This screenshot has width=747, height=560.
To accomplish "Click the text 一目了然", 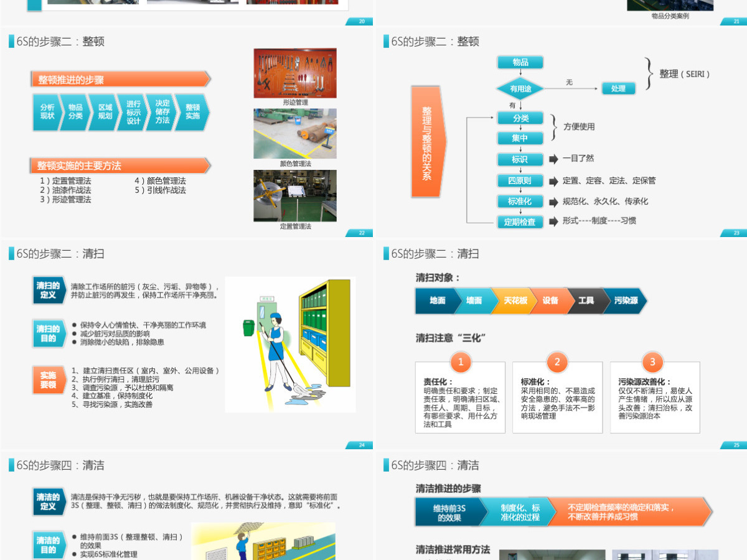I will click(578, 159).
